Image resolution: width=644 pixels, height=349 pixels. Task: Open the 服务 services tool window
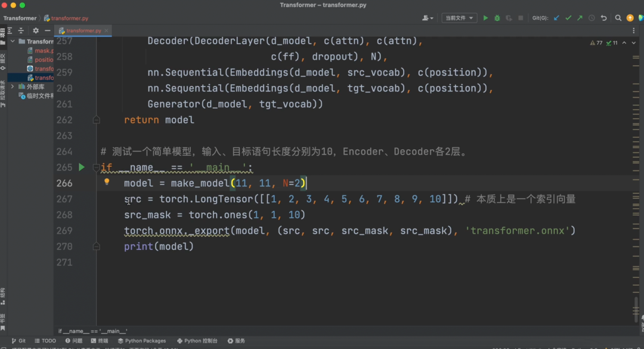click(237, 341)
